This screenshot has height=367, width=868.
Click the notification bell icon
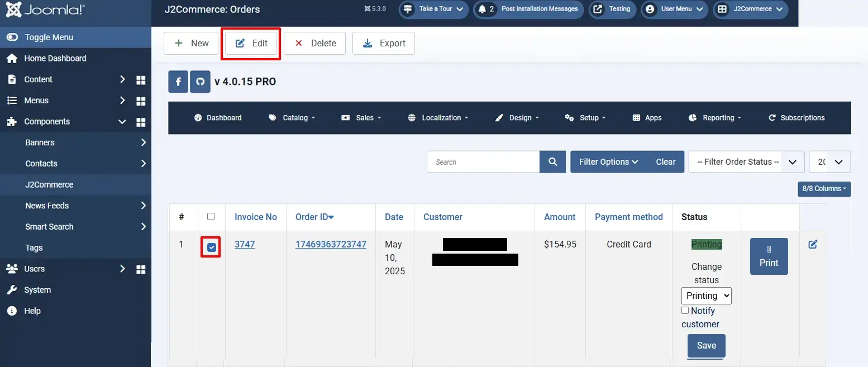point(482,9)
